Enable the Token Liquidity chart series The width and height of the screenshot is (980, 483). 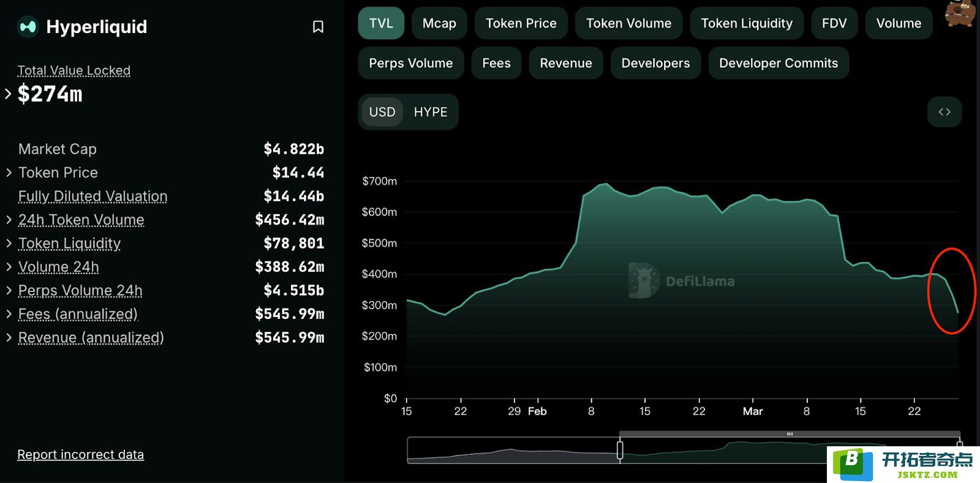[747, 23]
